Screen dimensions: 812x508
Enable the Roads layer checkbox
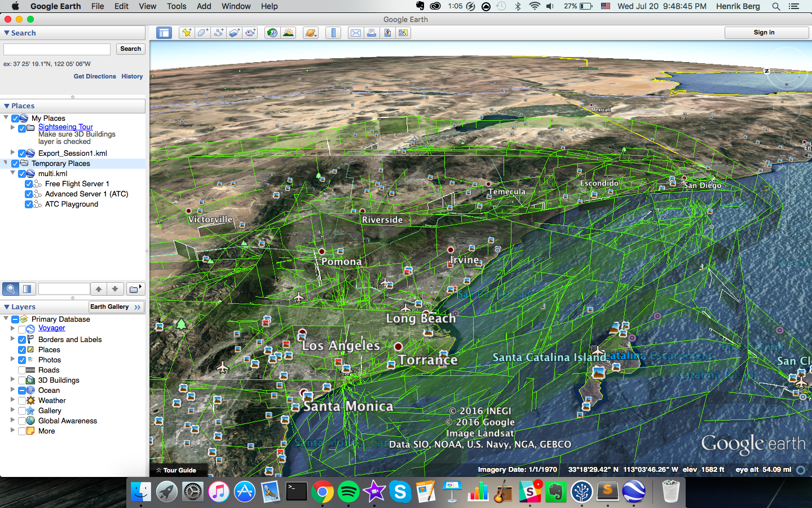(22, 370)
